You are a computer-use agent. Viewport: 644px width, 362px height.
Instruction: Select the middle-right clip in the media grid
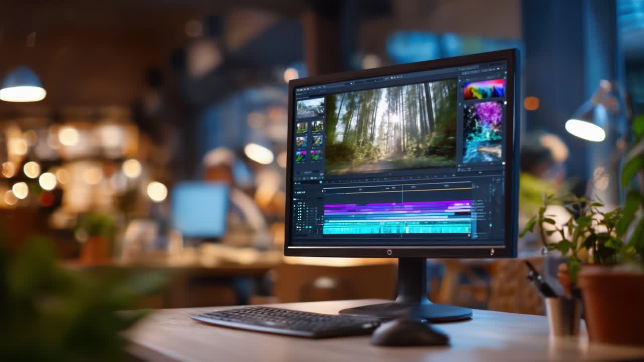317,141
